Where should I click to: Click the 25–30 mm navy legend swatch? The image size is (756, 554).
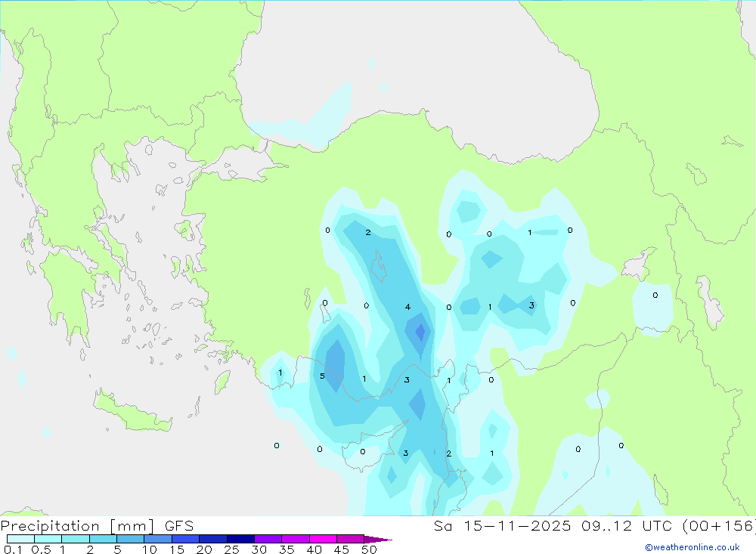240,539
